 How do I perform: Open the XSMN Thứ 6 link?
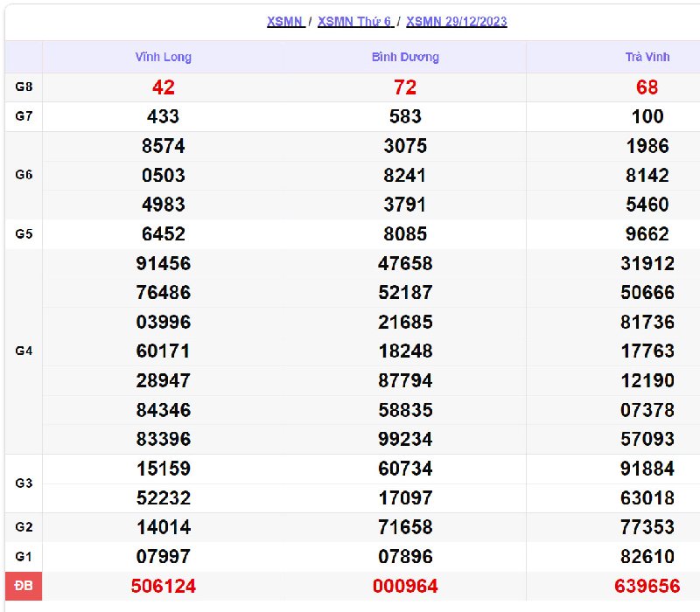354,22
